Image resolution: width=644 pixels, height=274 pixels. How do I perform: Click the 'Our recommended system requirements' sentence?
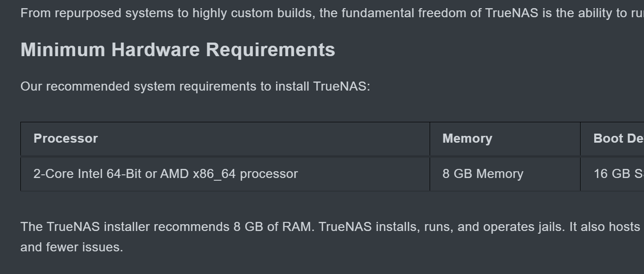point(195,87)
